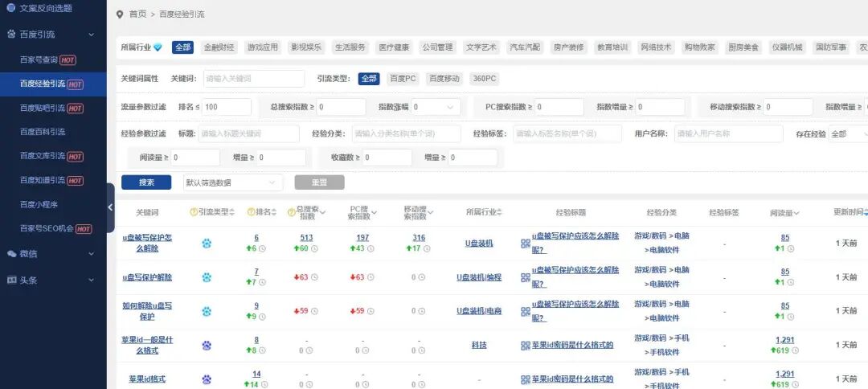Click the paw icon in the 如何解除u盘写保护 row

point(207,311)
